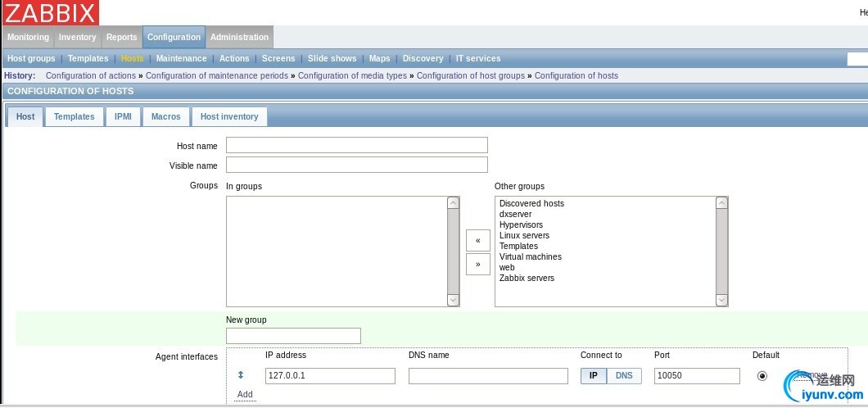Open the Reports menu

(122, 37)
